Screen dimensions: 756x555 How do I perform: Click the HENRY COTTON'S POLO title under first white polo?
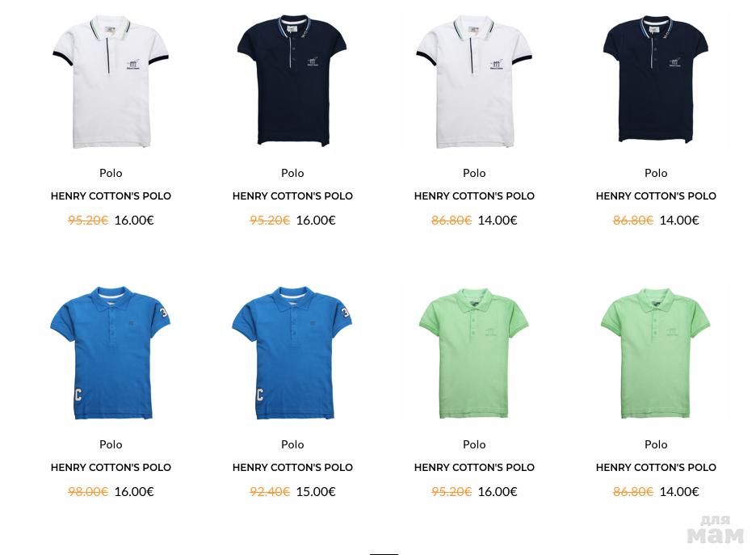(x=111, y=196)
